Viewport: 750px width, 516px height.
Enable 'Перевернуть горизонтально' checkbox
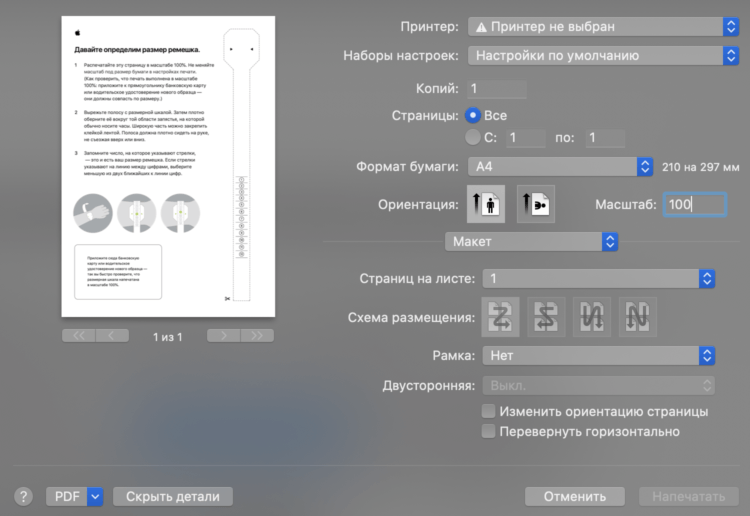(488, 431)
